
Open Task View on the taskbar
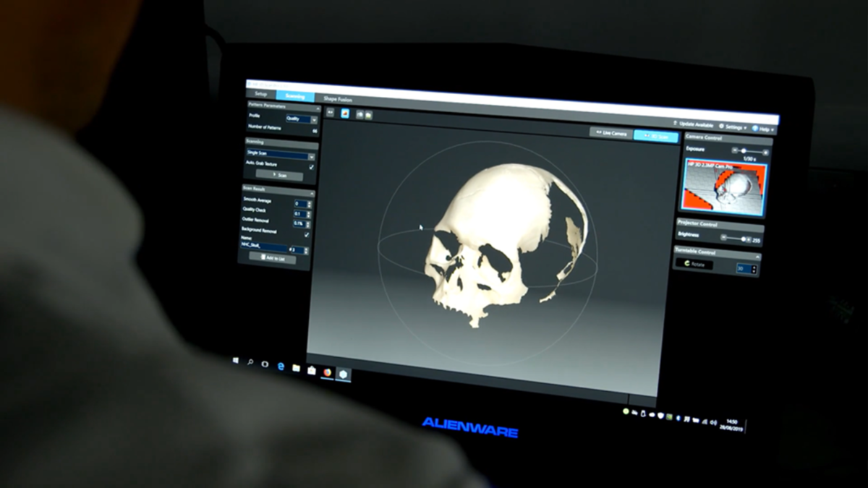265,364
